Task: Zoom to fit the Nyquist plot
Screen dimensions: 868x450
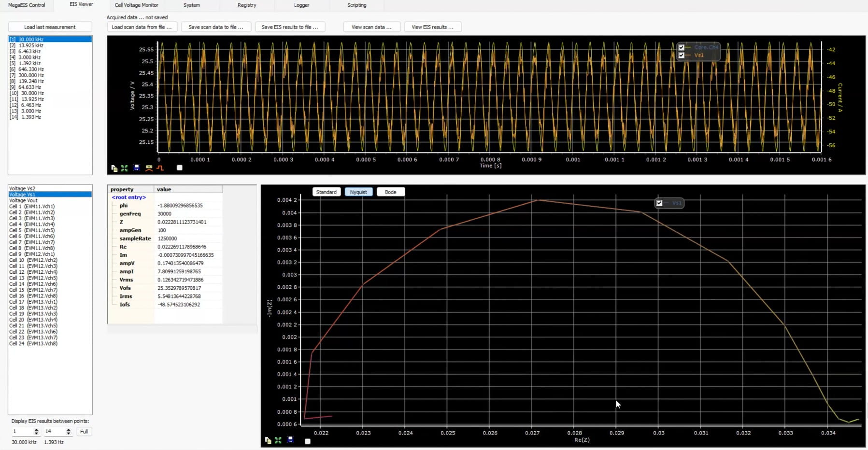Action: (278, 440)
